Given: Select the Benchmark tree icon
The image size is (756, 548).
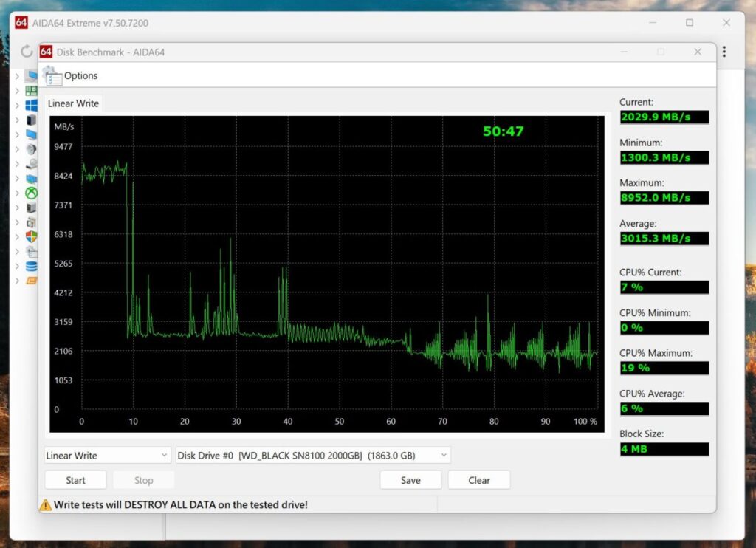Looking at the screenshot, I should [x=31, y=281].
